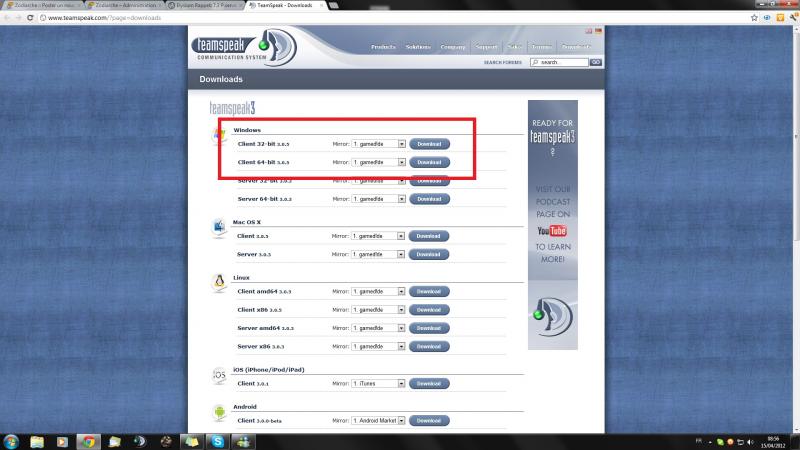Open mirror dropdown for Windows Client 32-bit

(x=379, y=144)
